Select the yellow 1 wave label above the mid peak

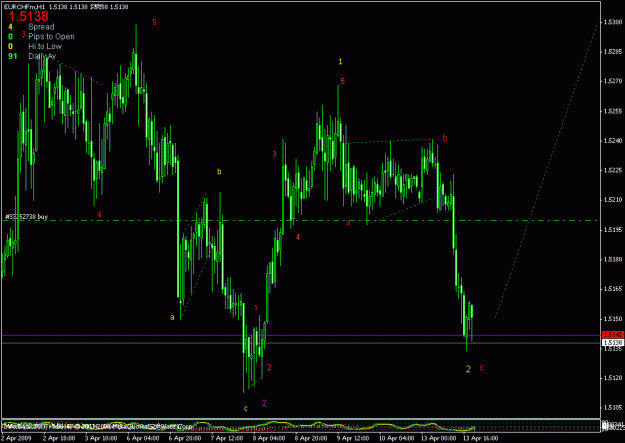[340, 61]
